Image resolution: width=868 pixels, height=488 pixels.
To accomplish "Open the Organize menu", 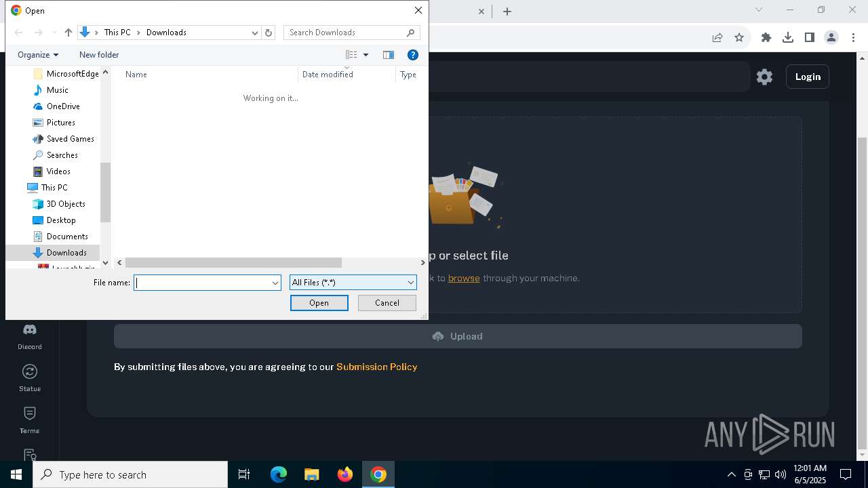I will click(x=38, y=55).
